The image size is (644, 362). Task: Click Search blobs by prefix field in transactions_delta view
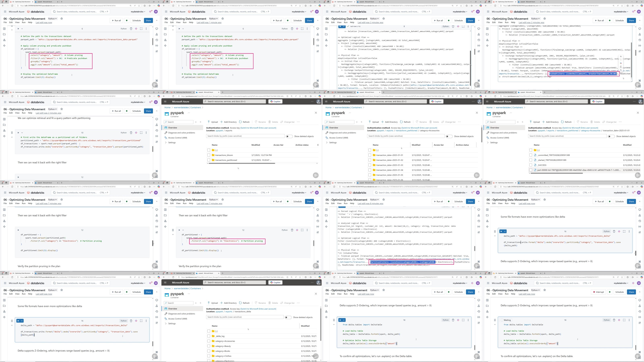pos(245,317)
